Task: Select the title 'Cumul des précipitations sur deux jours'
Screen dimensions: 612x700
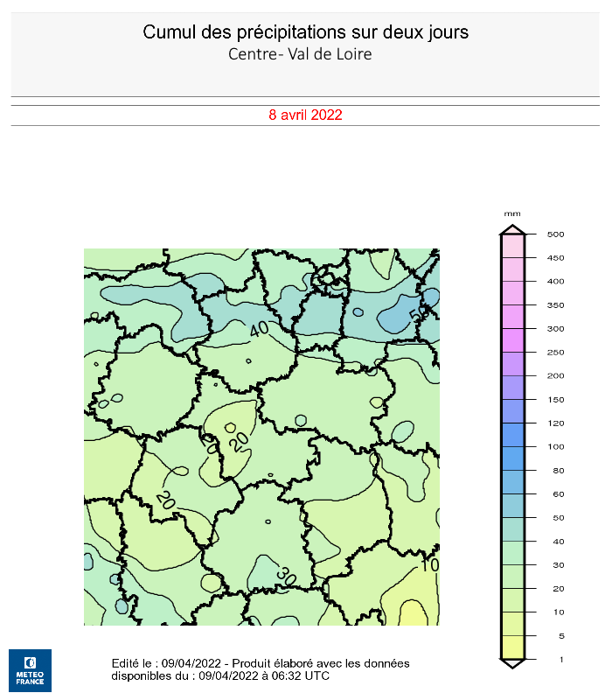Action: point(305,32)
